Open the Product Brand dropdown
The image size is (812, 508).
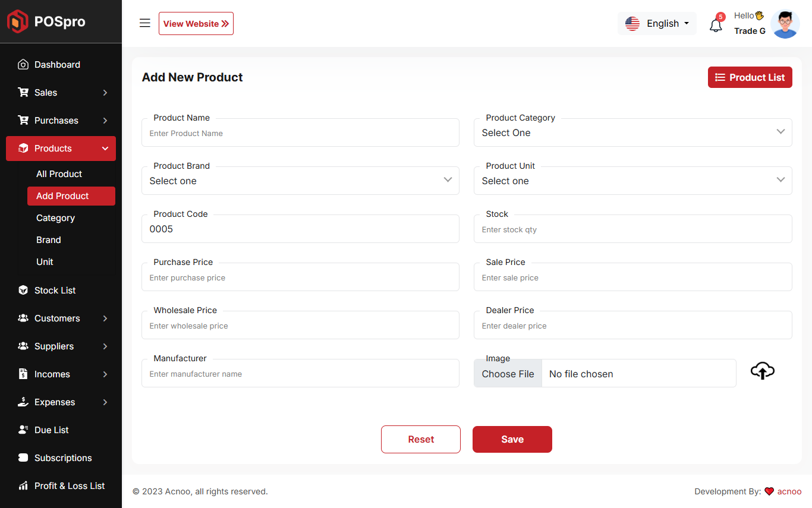coord(300,181)
